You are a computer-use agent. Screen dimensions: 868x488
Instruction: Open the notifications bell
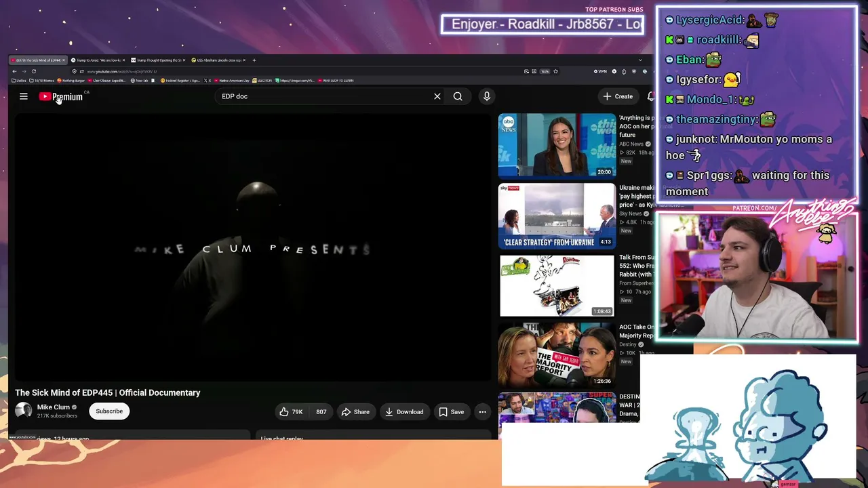coord(651,96)
